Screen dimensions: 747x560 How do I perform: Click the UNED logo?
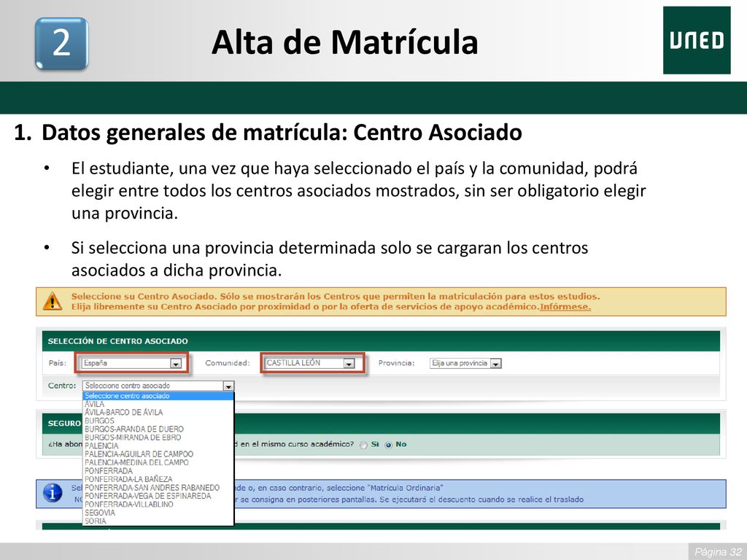coord(697,41)
